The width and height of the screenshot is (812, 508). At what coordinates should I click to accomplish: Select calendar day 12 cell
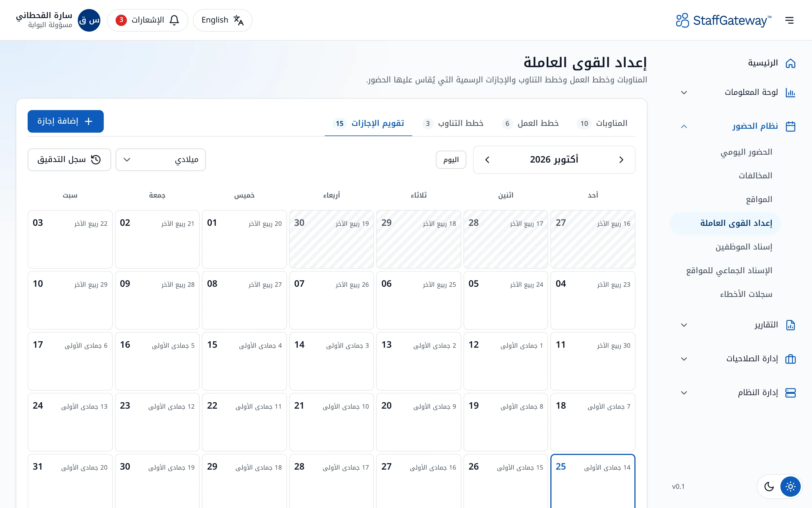click(506, 361)
